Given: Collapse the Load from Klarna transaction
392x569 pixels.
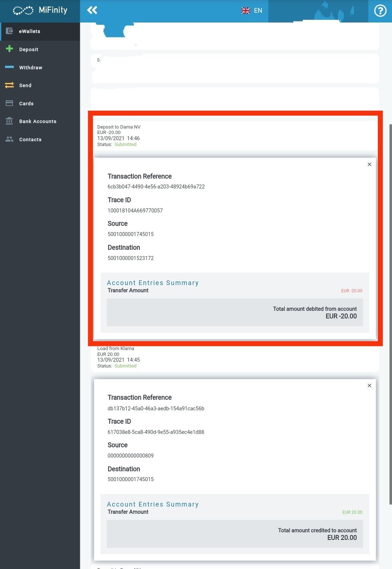Looking at the screenshot, I should tap(119, 357).
